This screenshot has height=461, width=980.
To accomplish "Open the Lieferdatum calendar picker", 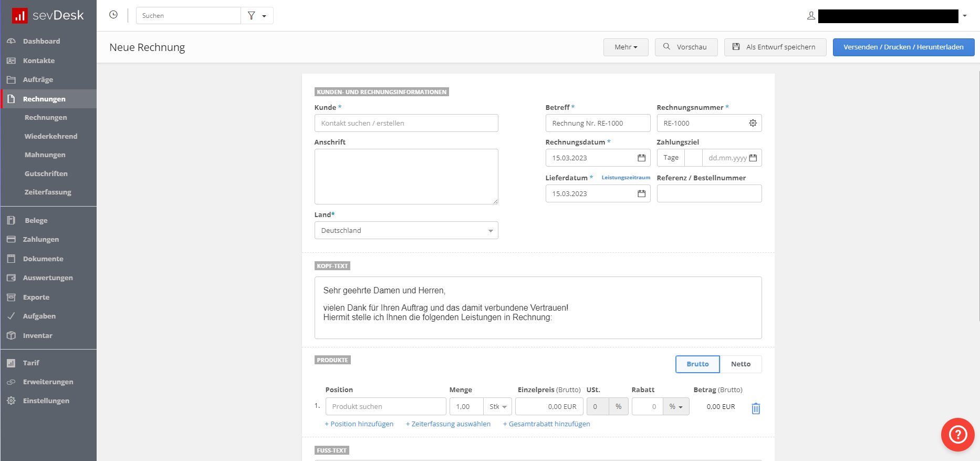I will tap(641, 193).
